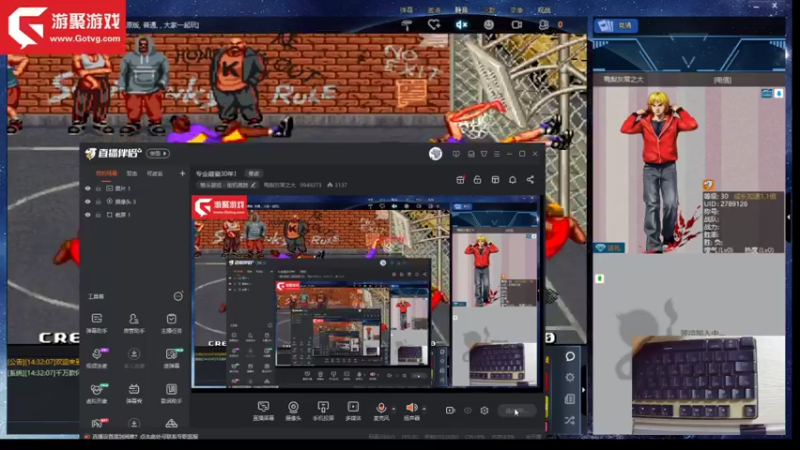Select the 图片 1 source row
Image resolution: width=800 pixels, height=450 pixels.
tap(135, 188)
